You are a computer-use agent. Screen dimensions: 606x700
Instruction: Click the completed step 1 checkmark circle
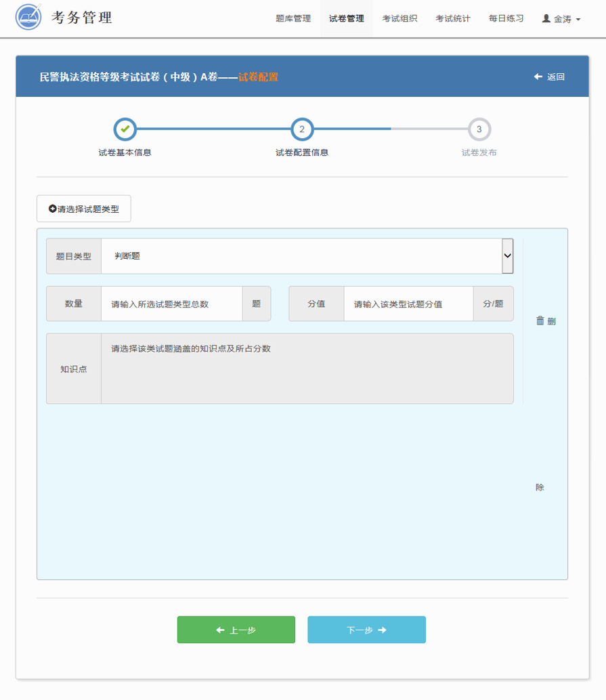point(125,129)
